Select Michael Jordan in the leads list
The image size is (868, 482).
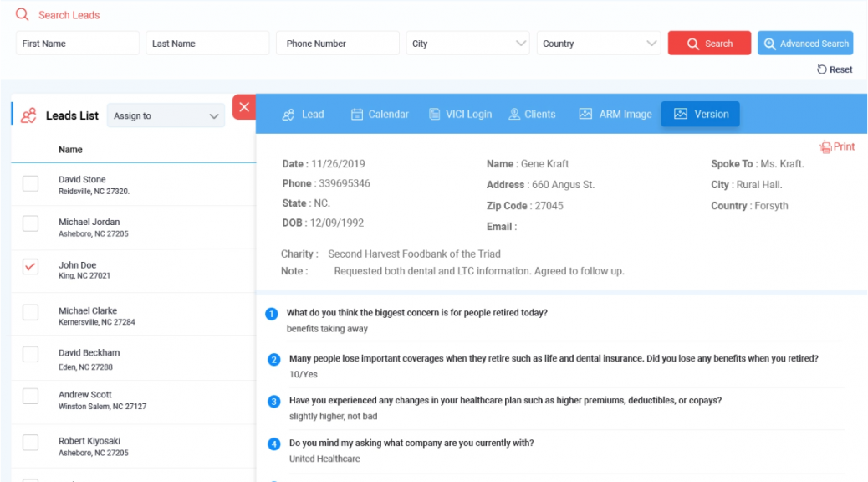[134, 227]
